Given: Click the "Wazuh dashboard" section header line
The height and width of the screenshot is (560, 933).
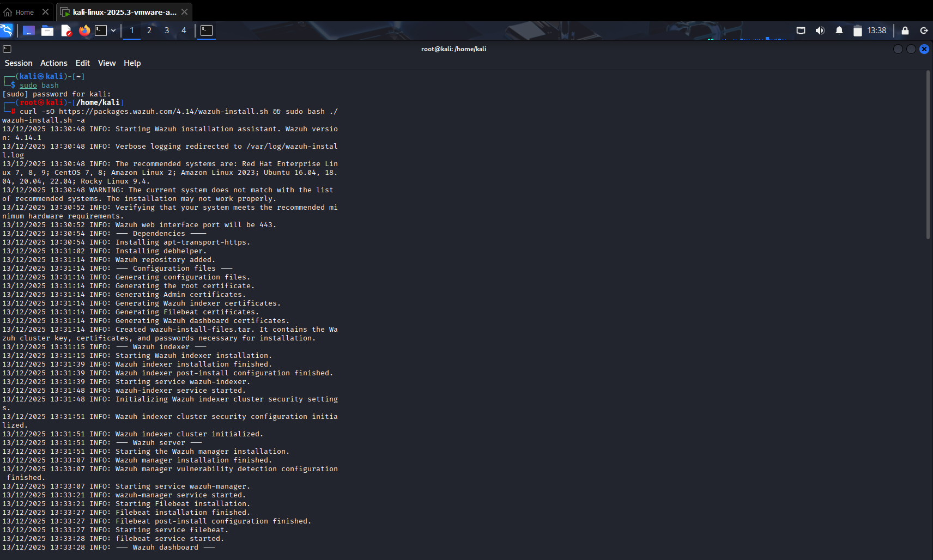Looking at the screenshot, I should pyautogui.click(x=109, y=547).
